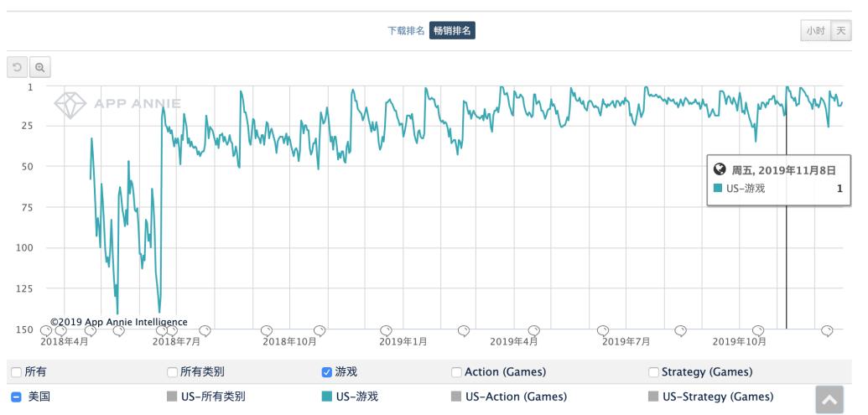The image size is (868, 415).
Task: Collapse the 美国 country row
Action: (16, 397)
